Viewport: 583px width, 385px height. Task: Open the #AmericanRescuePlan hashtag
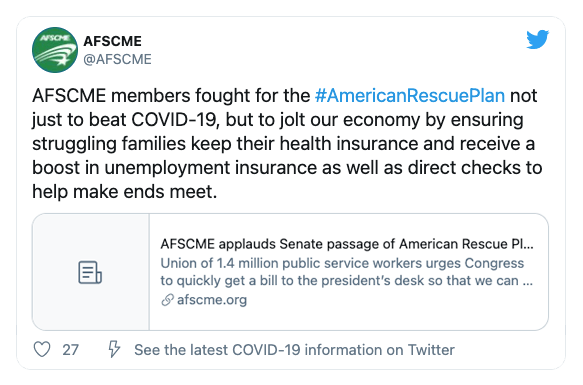coord(410,96)
